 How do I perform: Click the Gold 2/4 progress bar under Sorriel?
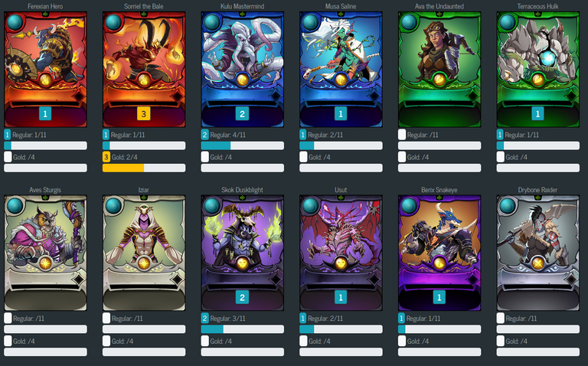(x=144, y=168)
